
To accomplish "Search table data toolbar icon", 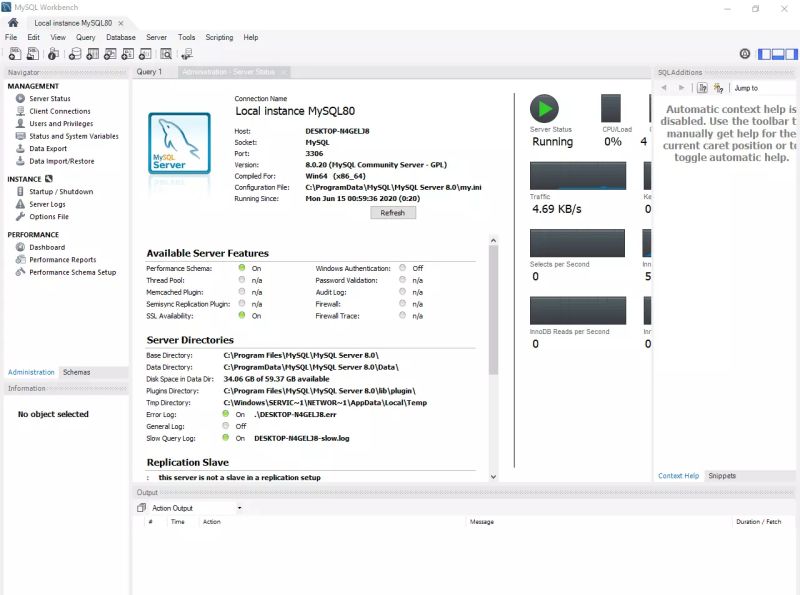I will [x=166, y=54].
